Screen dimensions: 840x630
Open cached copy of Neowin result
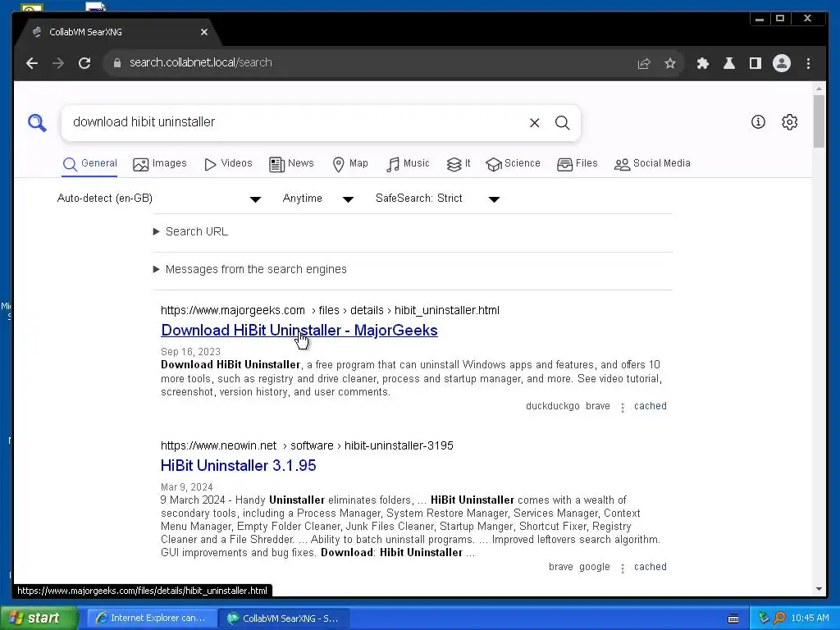pos(651,567)
